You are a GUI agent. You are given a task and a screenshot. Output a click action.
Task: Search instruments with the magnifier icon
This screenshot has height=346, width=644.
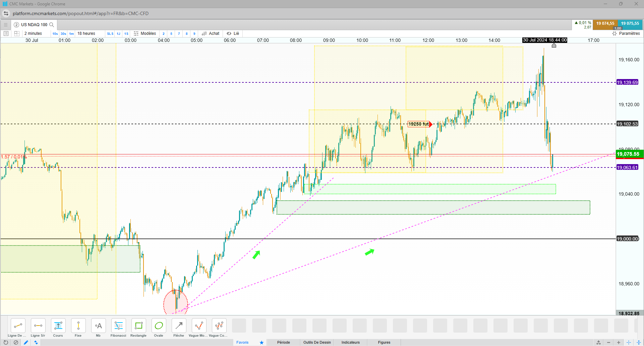[x=52, y=25]
